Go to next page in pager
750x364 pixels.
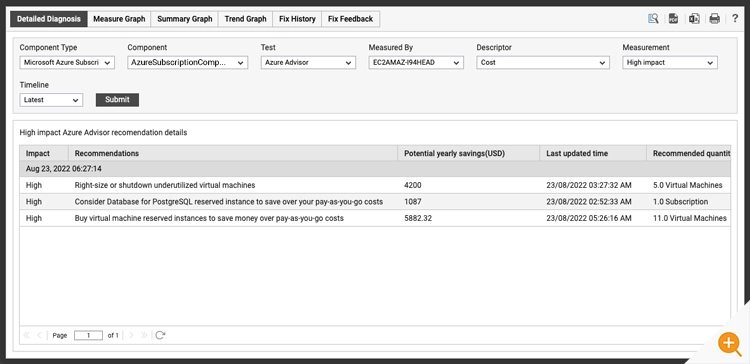tap(132, 335)
